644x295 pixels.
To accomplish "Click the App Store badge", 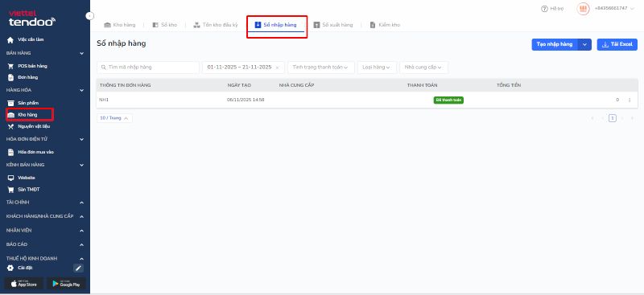I will point(24,284).
